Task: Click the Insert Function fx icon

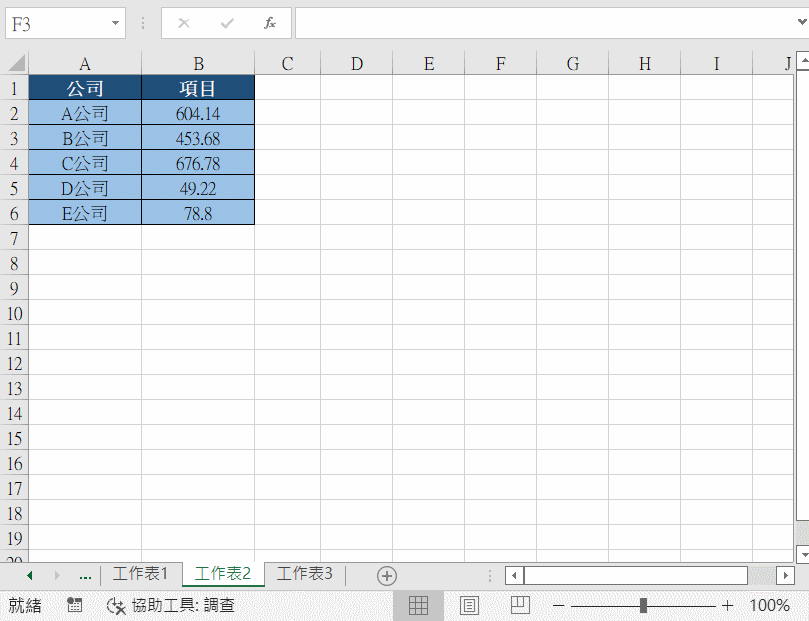Action: pos(270,23)
